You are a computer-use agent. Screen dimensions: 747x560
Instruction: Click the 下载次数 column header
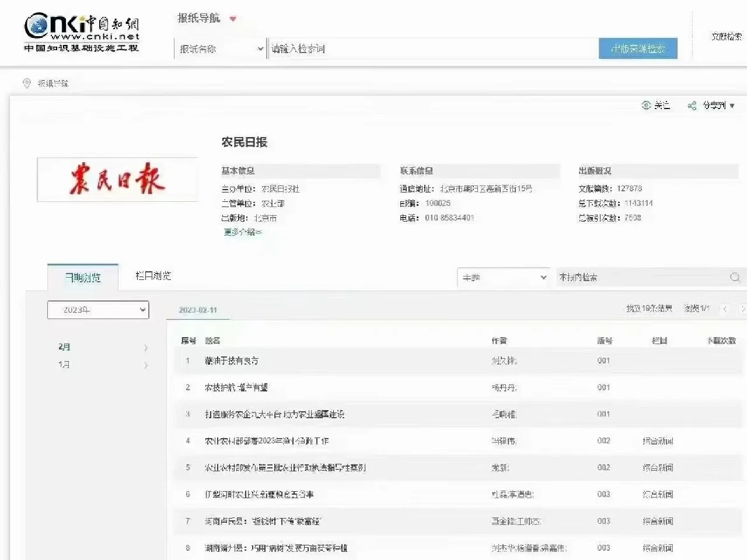pyautogui.click(x=721, y=341)
